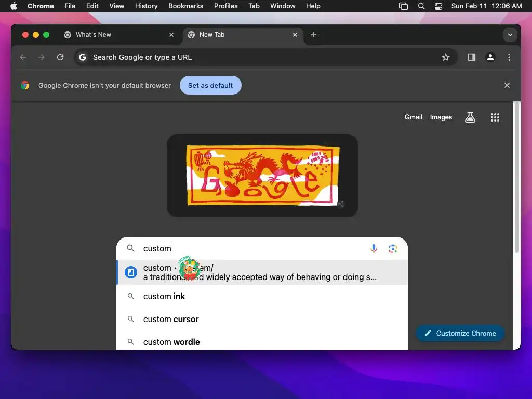Viewport: 532px width, 399px height.
Task: Open the Bookmarks menu
Action: [x=185, y=6]
